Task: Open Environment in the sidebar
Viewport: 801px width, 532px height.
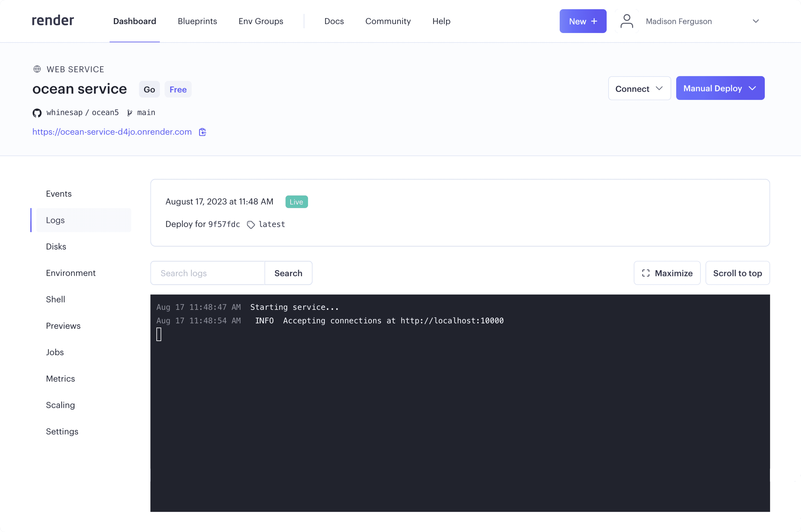Action: [71, 273]
